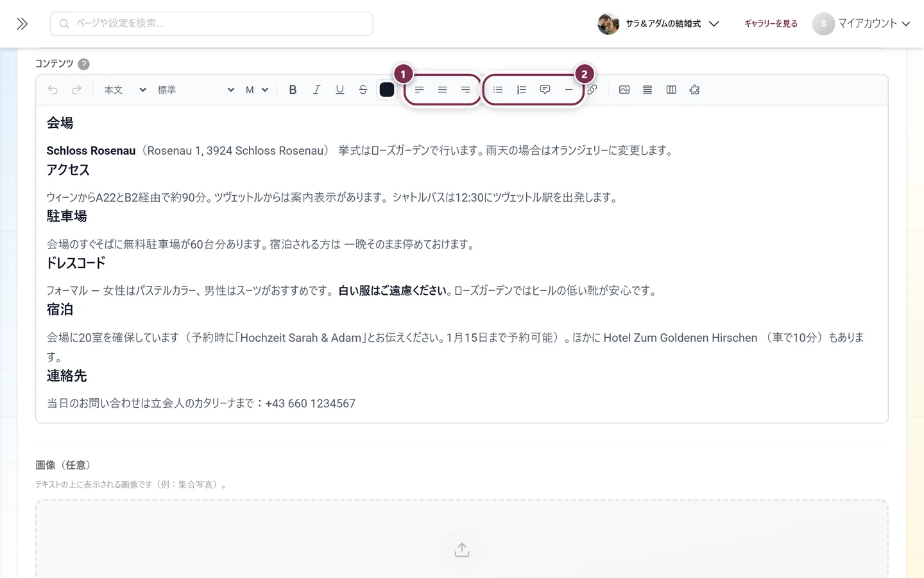The height and width of the screenshot is (578, 924).
Task: Open the 本文 text style dropdown
Action: pos(125,90)
